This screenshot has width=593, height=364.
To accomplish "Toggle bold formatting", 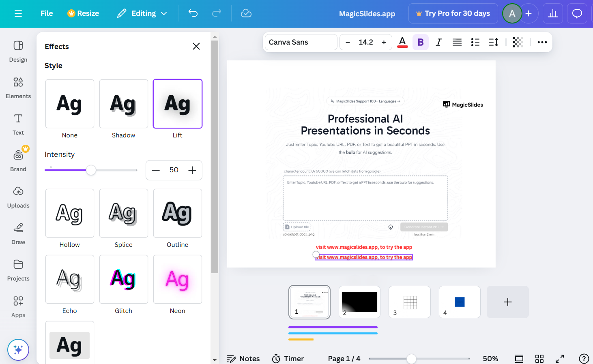I will pyautogui.click(x=421, y=42).
